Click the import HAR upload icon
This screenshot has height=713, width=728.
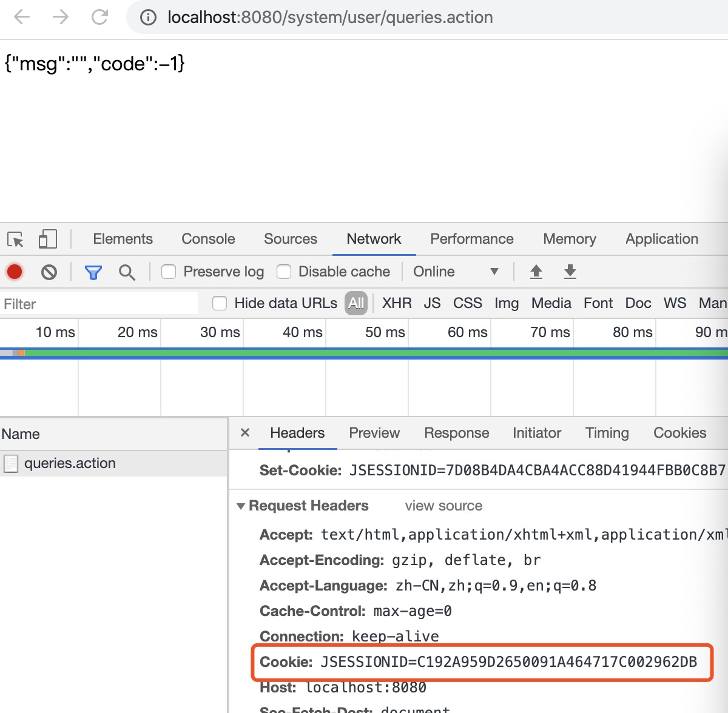click(x=536, y=272)
